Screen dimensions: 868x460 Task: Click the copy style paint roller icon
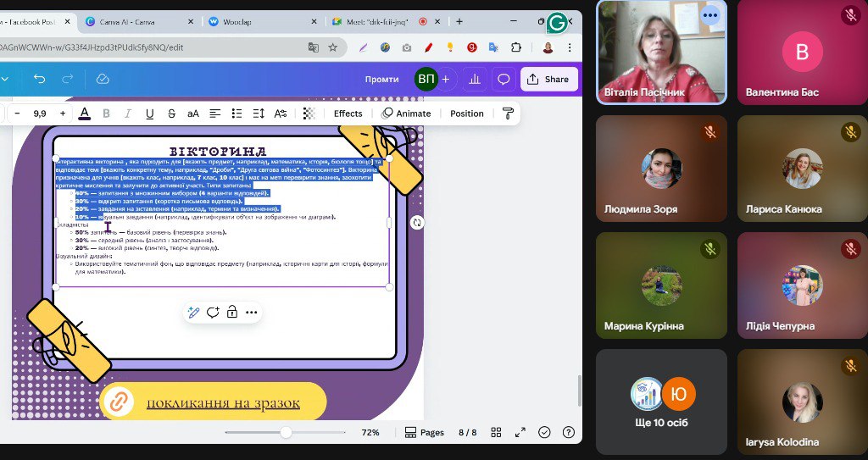(509, 114)
